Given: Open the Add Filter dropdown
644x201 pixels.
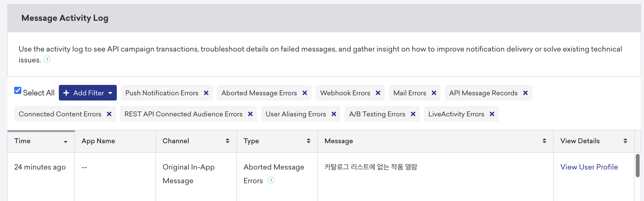Looking at the screenshot, I should coord(88,93).
